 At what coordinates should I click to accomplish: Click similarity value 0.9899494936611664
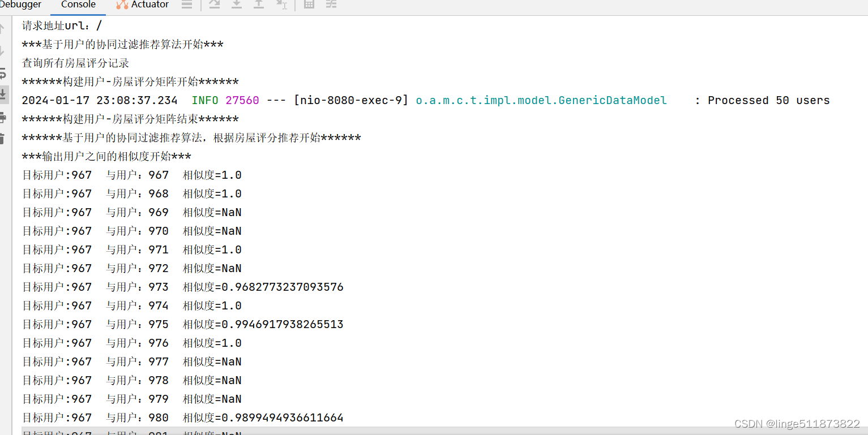click(x=283, y=418)
